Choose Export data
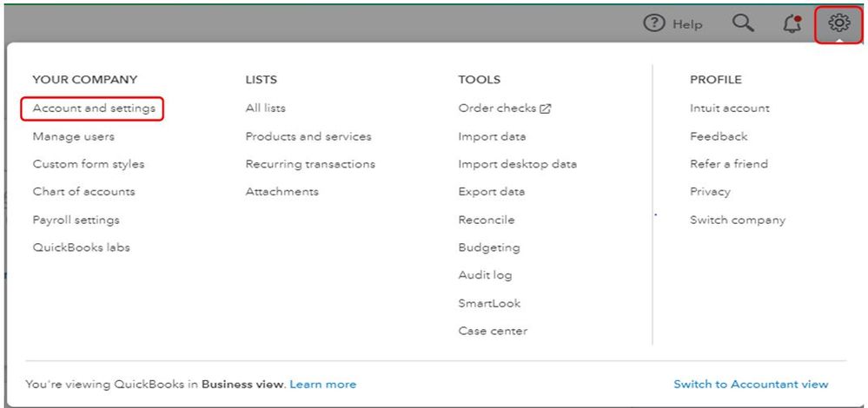868x408 pixels. (491, 192)
